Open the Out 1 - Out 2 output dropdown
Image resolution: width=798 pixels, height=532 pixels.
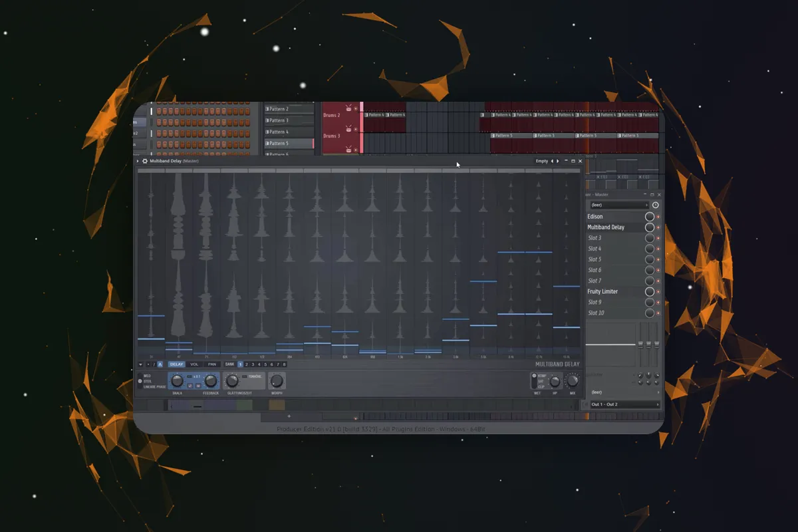pyautogui.click(x=625, y=404)
